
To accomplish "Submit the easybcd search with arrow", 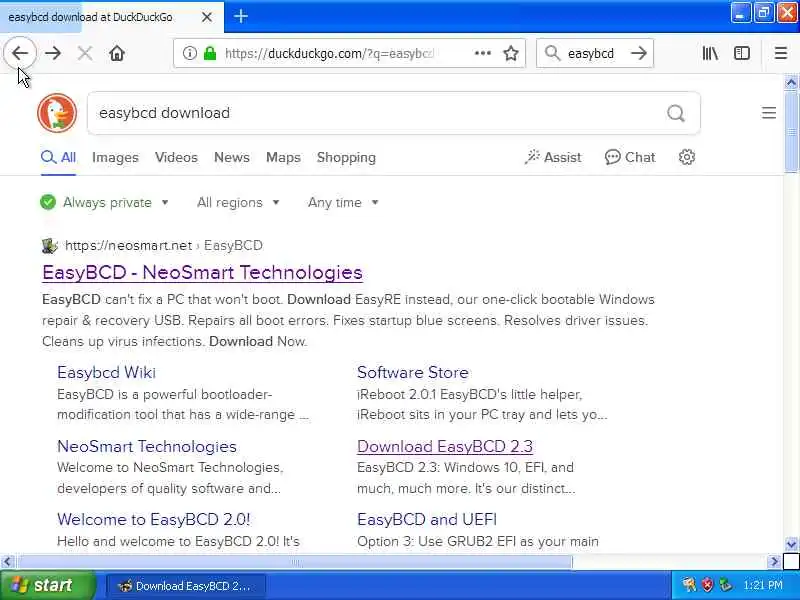I will 638,53.
